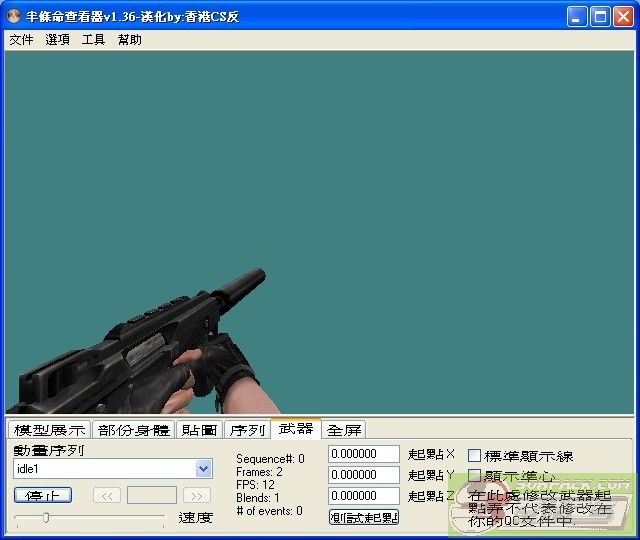Open the 幫助 menu
This screenshot has width=640, height=540.
point(129,40)
